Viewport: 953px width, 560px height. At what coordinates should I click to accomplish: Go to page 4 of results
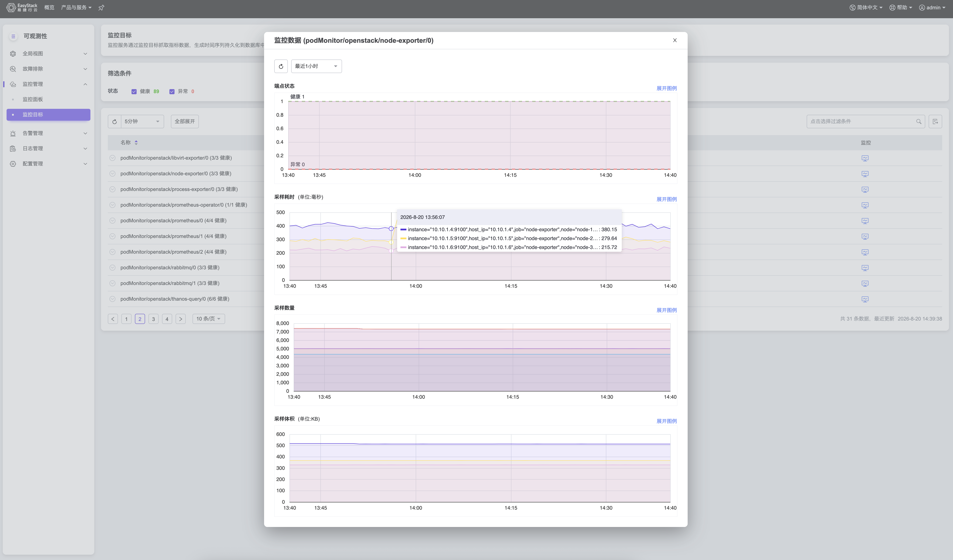pyautogui.click(x=167, y=319)
